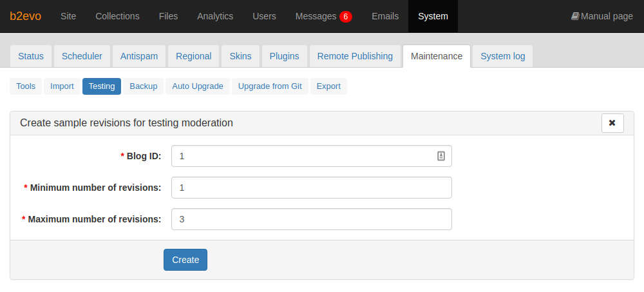Open the Users menu

[x=264, y=16]
